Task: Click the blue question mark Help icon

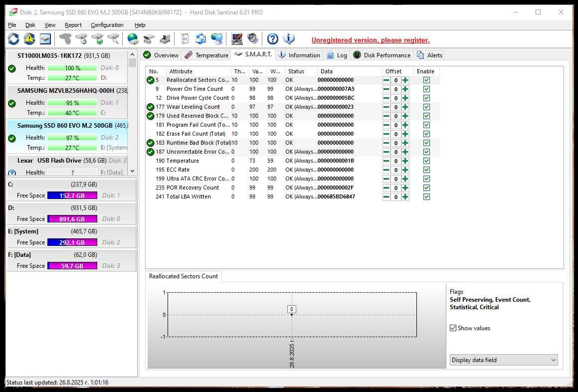Action: tap(272, 39)
